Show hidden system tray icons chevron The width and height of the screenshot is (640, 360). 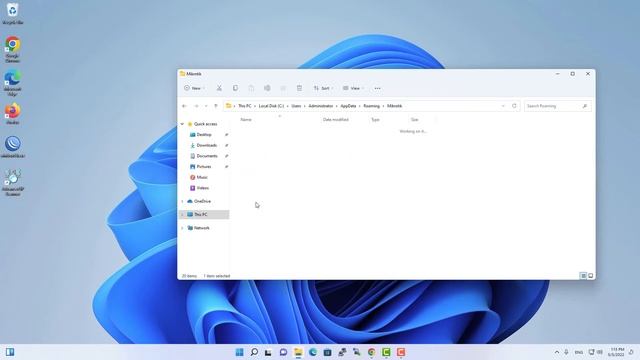(557, 352)
